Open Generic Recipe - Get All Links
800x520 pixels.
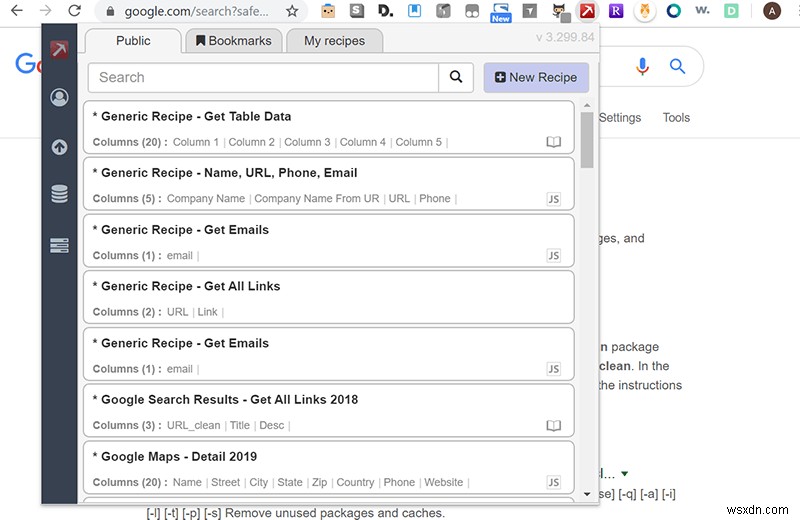tap(329, 298)
